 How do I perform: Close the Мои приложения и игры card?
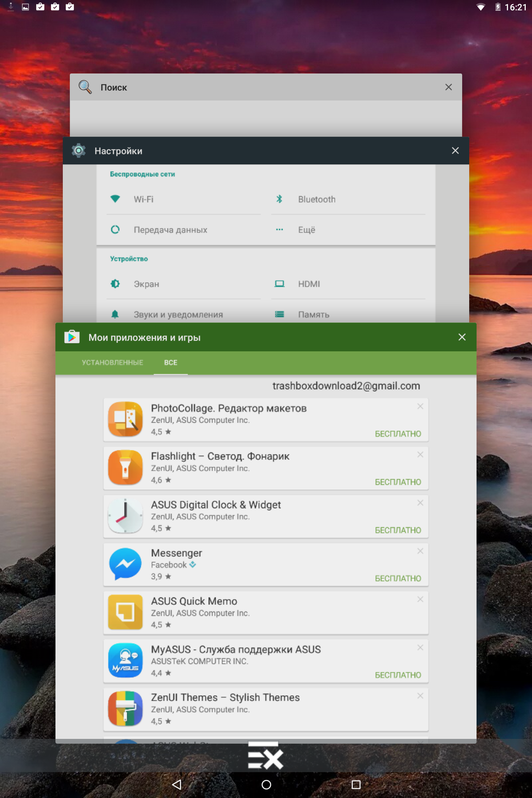[x=462, y=337]
